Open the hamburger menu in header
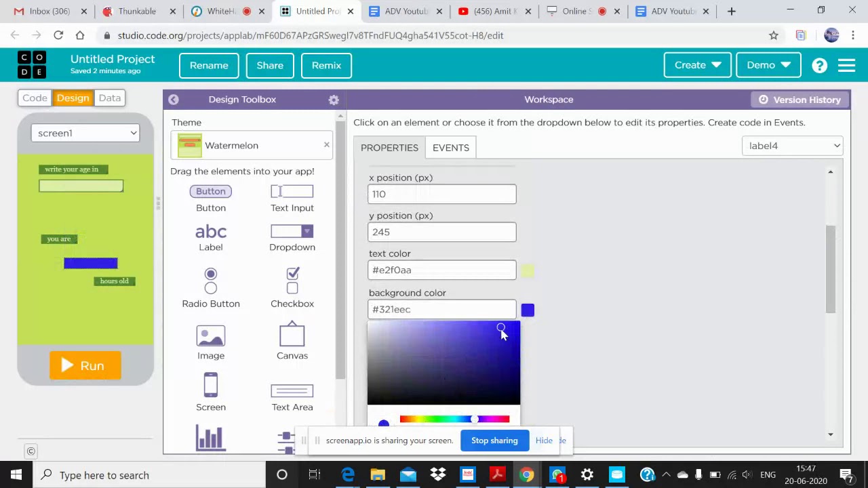The width and height of the screenshot is (868, 488). (846, 65)
